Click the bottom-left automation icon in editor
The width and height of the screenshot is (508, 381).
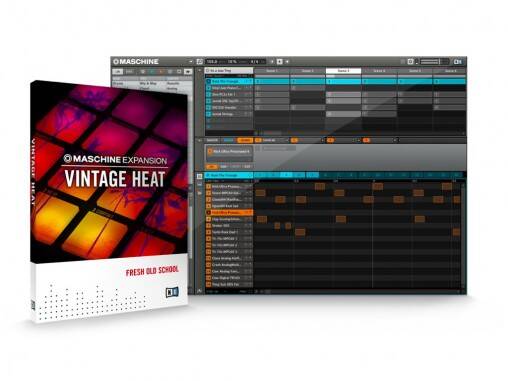[199, 291]
